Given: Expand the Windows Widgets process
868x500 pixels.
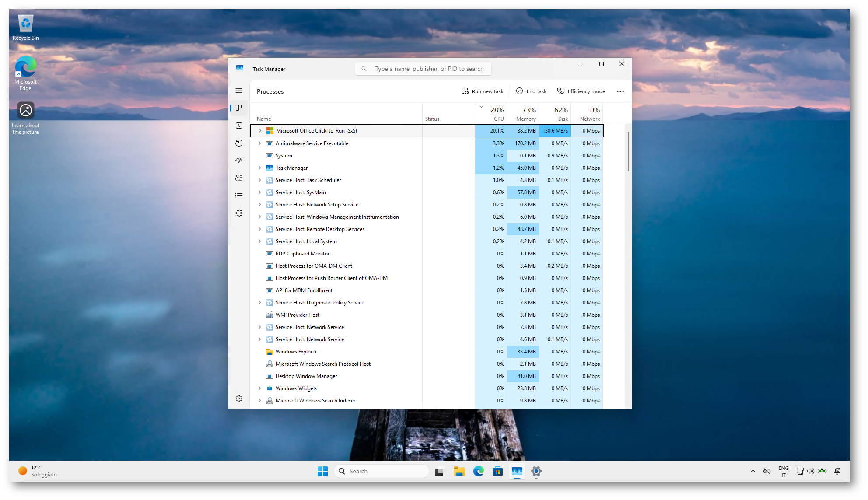Looking at the screenshot, I should (260, 388).
